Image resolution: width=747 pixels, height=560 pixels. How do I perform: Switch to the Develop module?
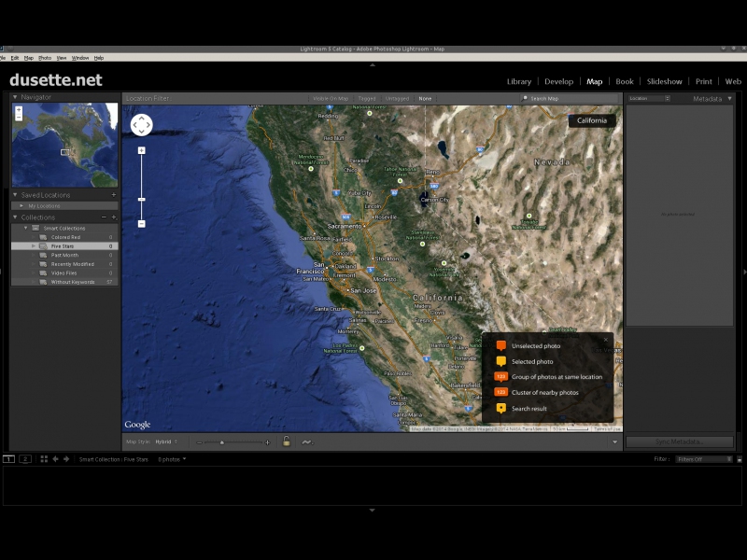(558, 81)
